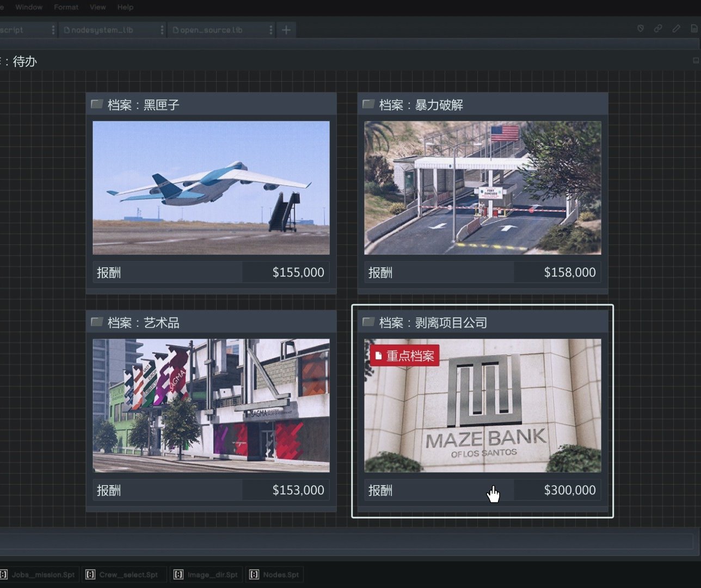Screen dimensions: 701x588
Task: Click the pencil edit icon in toolbar
Action: [x=676, y=28]
